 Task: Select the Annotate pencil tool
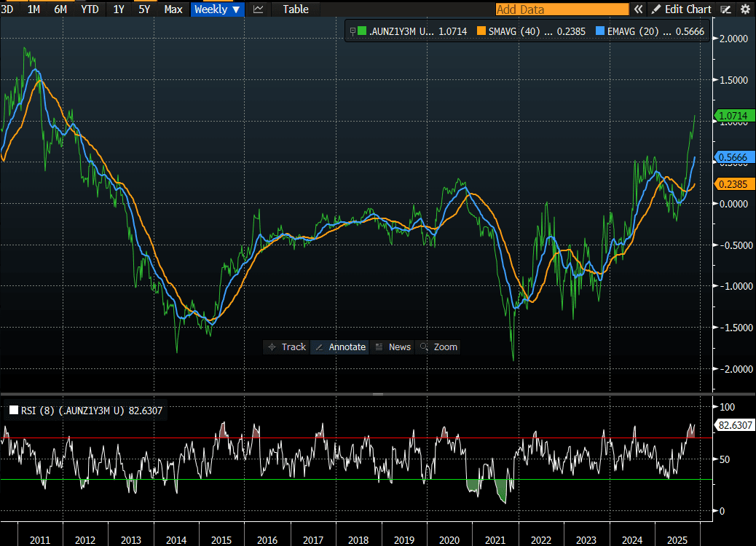click(x=339, y=347)
